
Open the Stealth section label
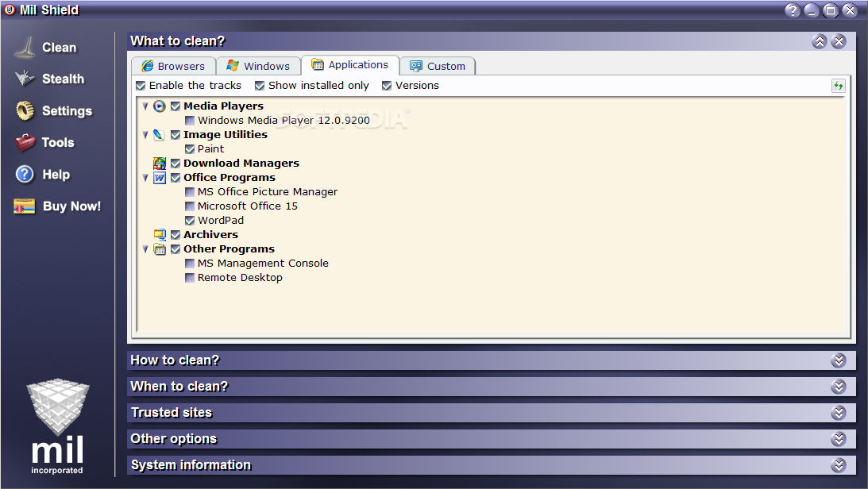pyautogui.click(x=63, y=79)
